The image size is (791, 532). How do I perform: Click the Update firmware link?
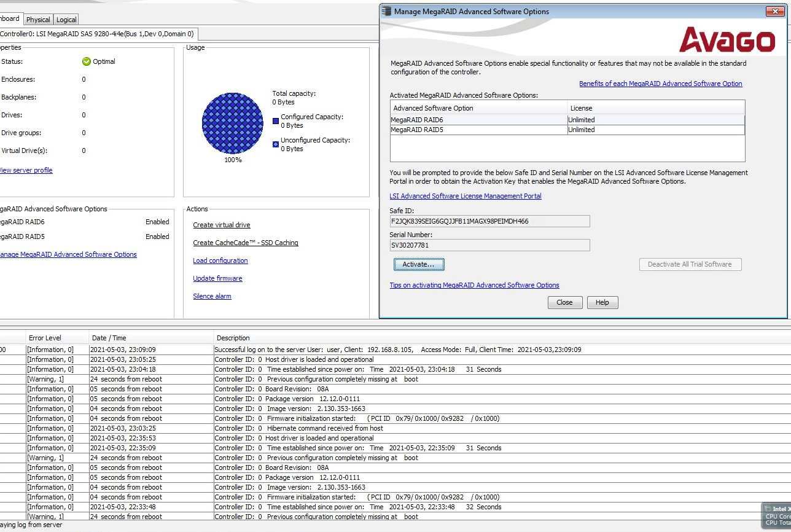point(217,278)
